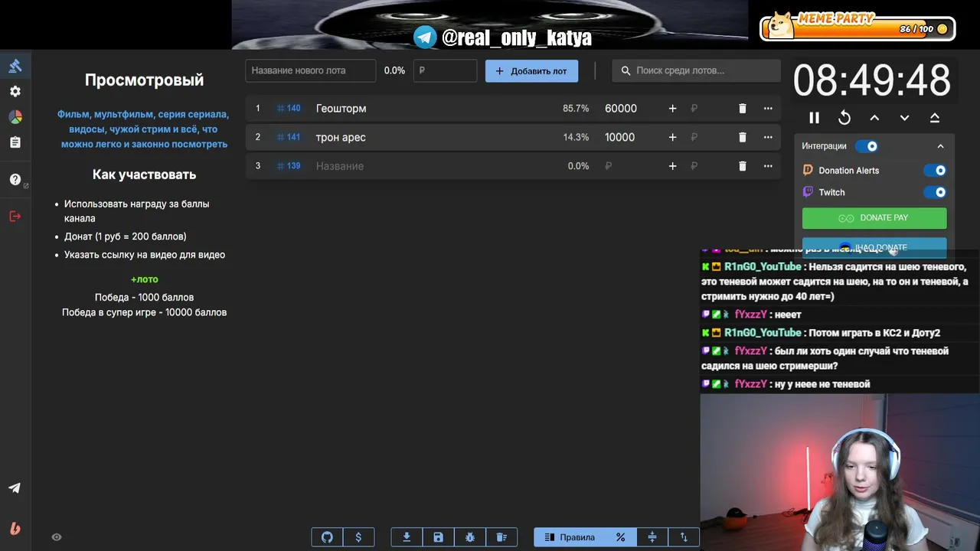Click the Добавить лот button
The height and width of the screenshot is (551, 980).
pos(531,70)
